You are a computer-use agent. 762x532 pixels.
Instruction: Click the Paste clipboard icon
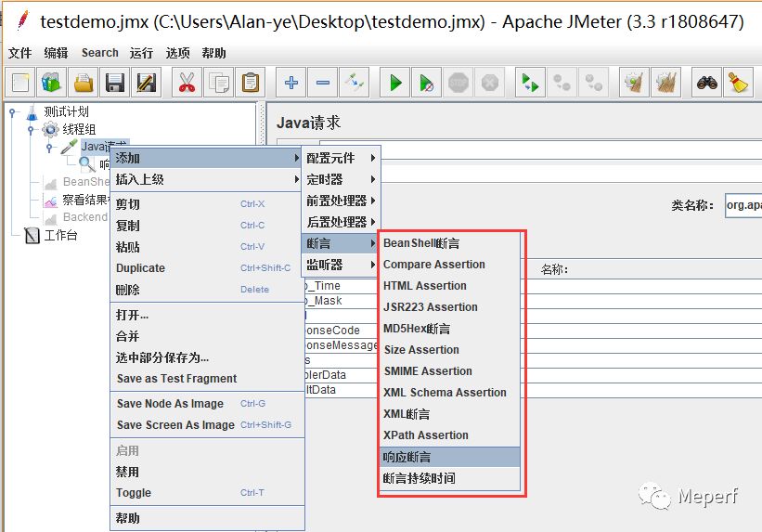[251, 83]
